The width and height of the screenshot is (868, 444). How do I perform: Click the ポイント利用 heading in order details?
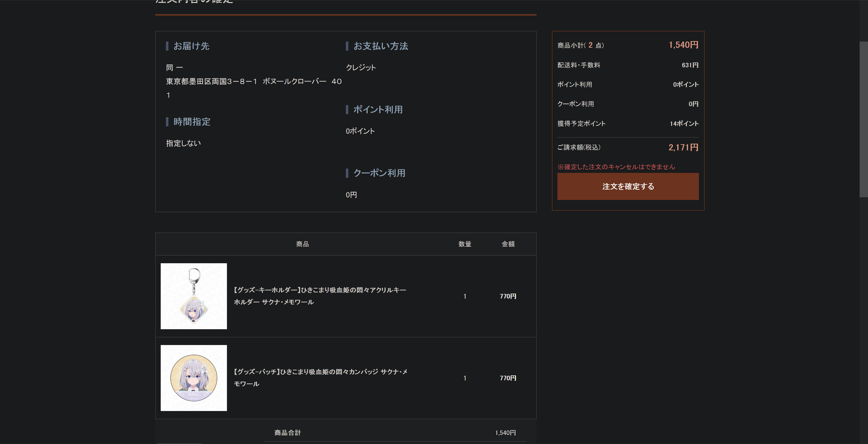click(377, 110)
